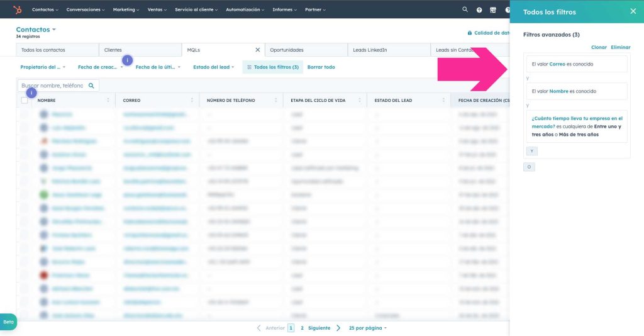Screen dimensions: 644x336
Task: Open column options for NOMBRE column
Action: 108,100
